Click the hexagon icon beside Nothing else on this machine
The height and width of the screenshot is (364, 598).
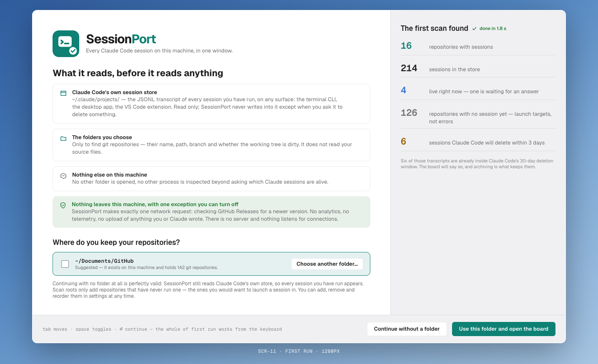(63, 176)
